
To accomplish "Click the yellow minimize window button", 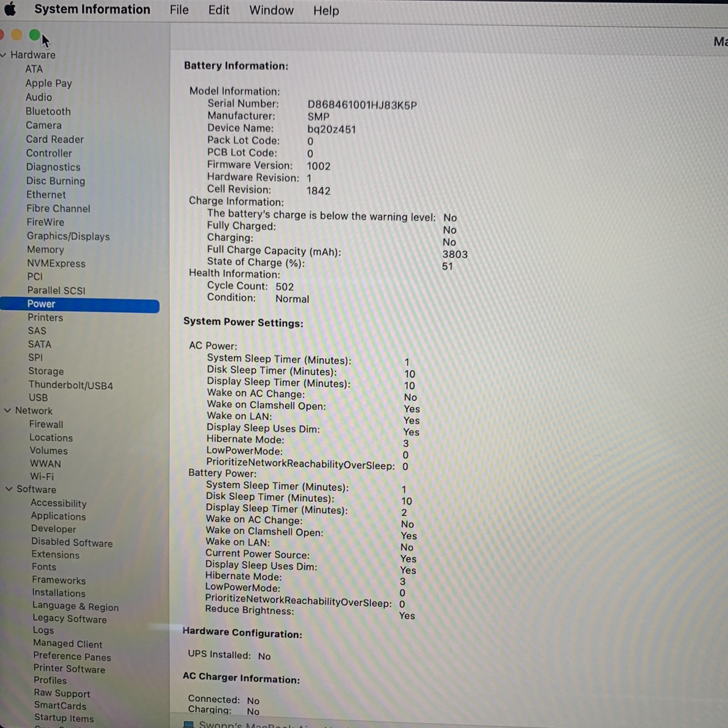I will (16, 35).
